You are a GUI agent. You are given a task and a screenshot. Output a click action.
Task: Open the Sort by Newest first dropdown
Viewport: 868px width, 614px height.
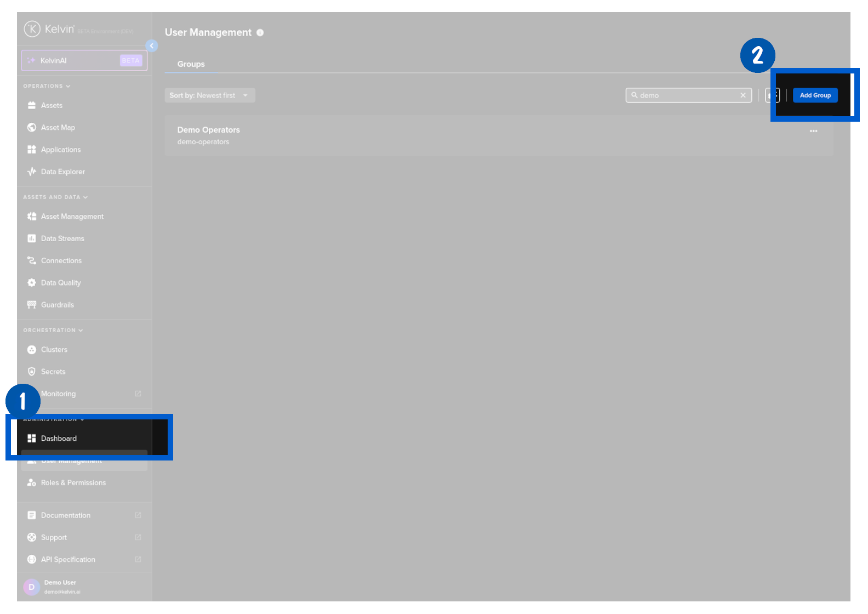pyautogui.click(x=209, y=95)
